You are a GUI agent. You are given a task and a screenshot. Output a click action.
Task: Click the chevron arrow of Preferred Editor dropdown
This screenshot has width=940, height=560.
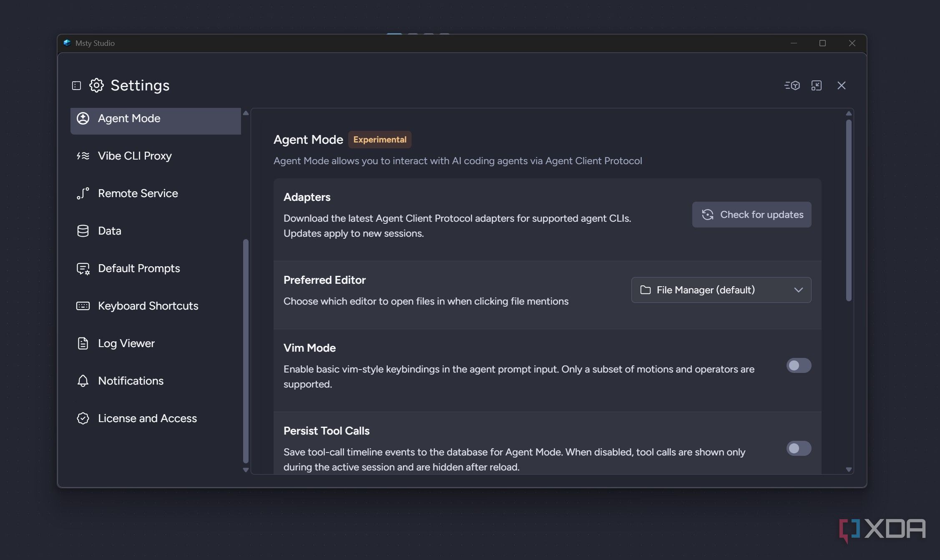(x=799, y=290)
